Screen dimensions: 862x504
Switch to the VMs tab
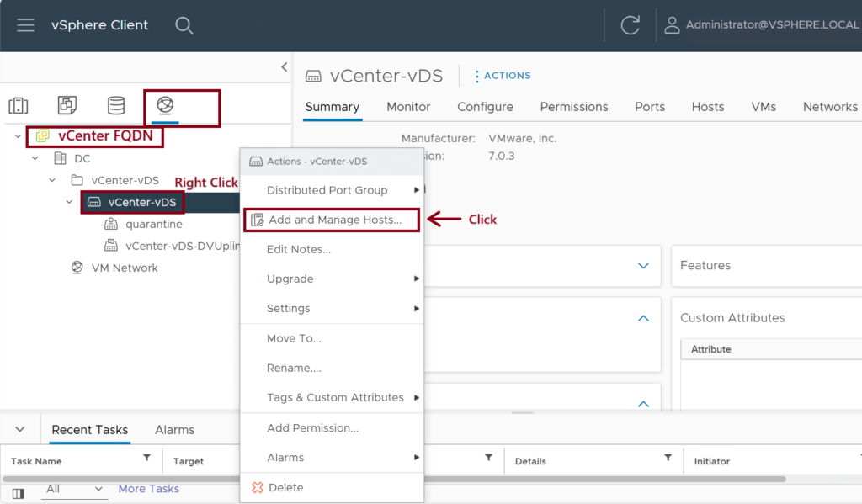pyautogui.click(x=764, y=107)
